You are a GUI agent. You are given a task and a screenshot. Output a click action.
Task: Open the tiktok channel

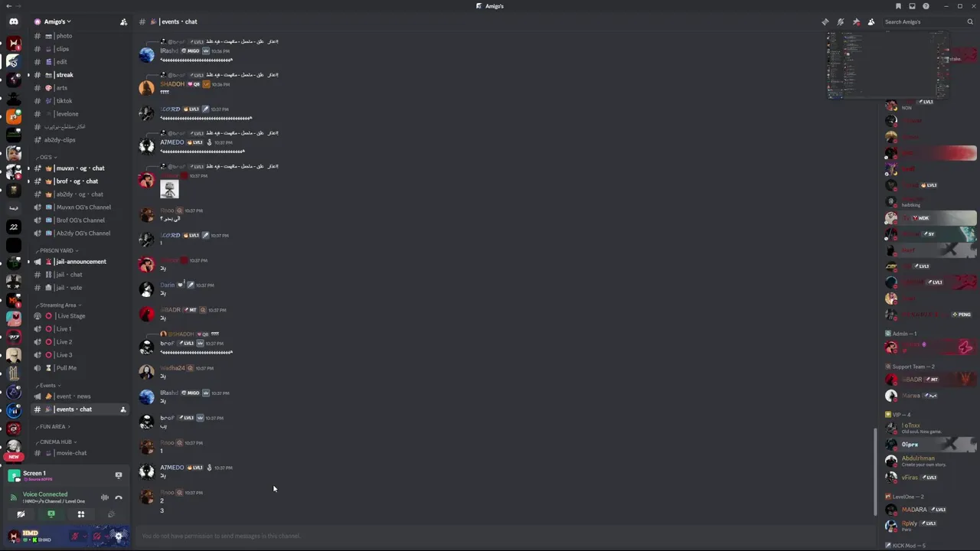pos(80,101)
